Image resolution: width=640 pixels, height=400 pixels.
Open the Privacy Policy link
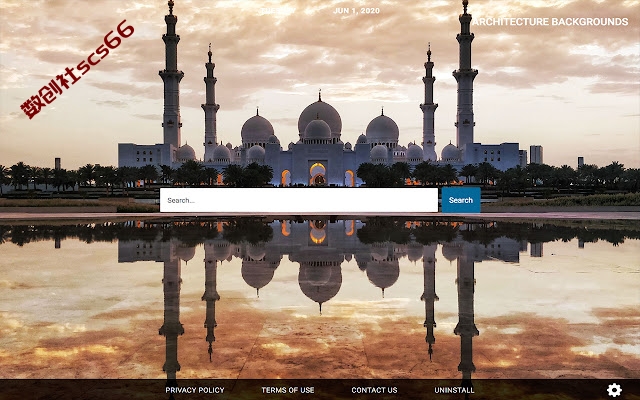[195, 390]
